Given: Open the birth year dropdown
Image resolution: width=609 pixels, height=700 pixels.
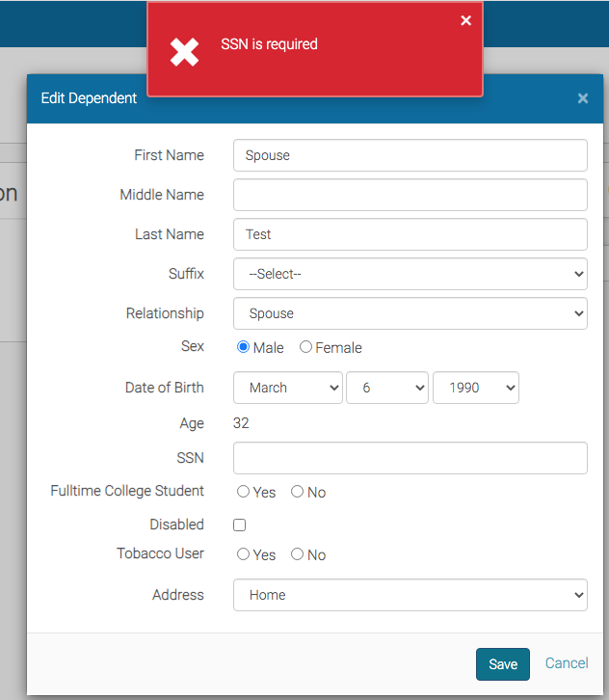Looking at the screenshot, I should coord(476,388).
